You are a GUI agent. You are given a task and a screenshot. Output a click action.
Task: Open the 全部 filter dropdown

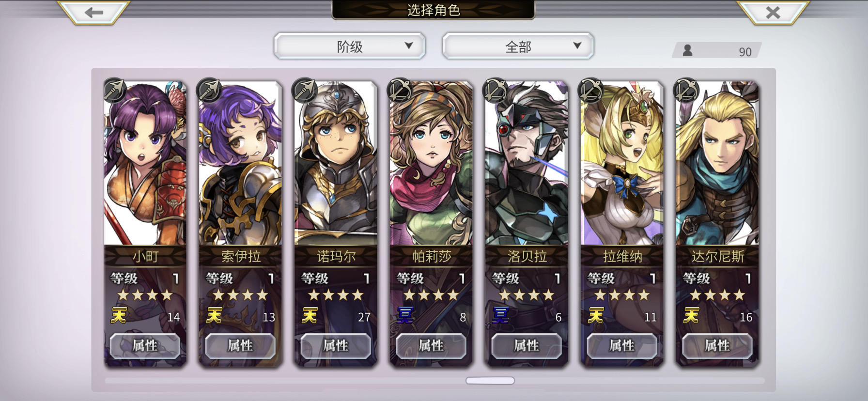518,46
